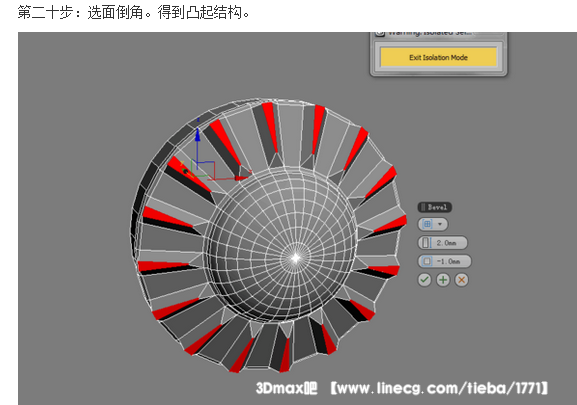Click the blue Z-axis arrow of the gizmo

pos(198,134)
